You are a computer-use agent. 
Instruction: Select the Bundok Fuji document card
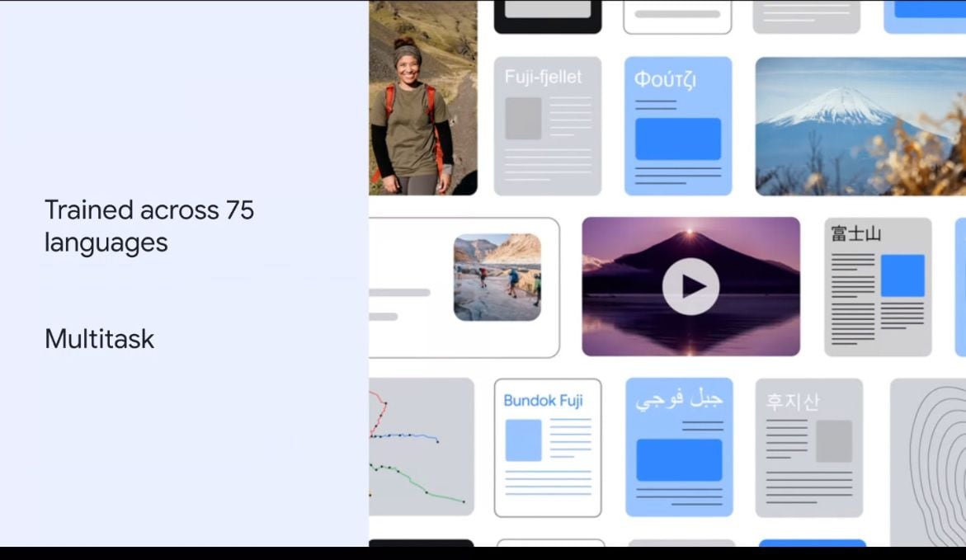[548, 447]
